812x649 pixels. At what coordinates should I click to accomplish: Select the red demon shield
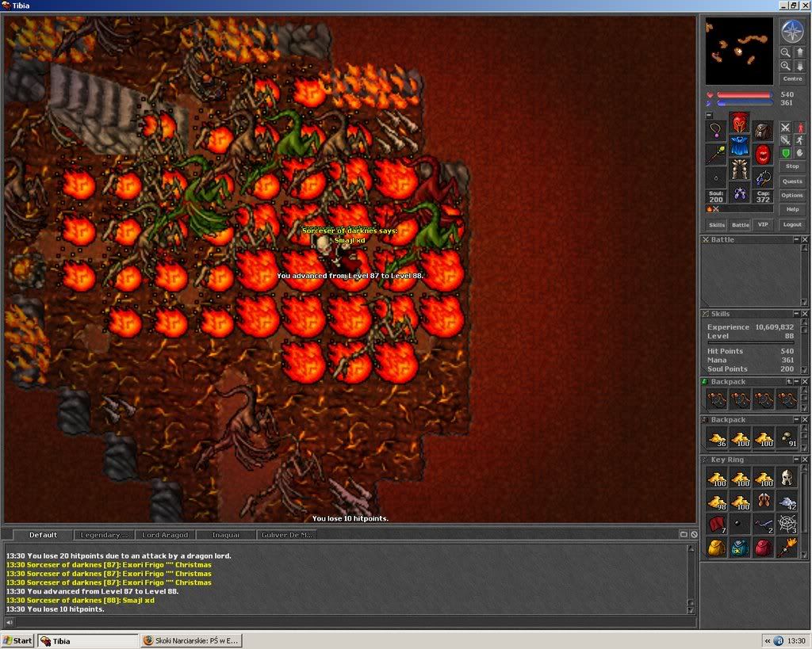763,155
